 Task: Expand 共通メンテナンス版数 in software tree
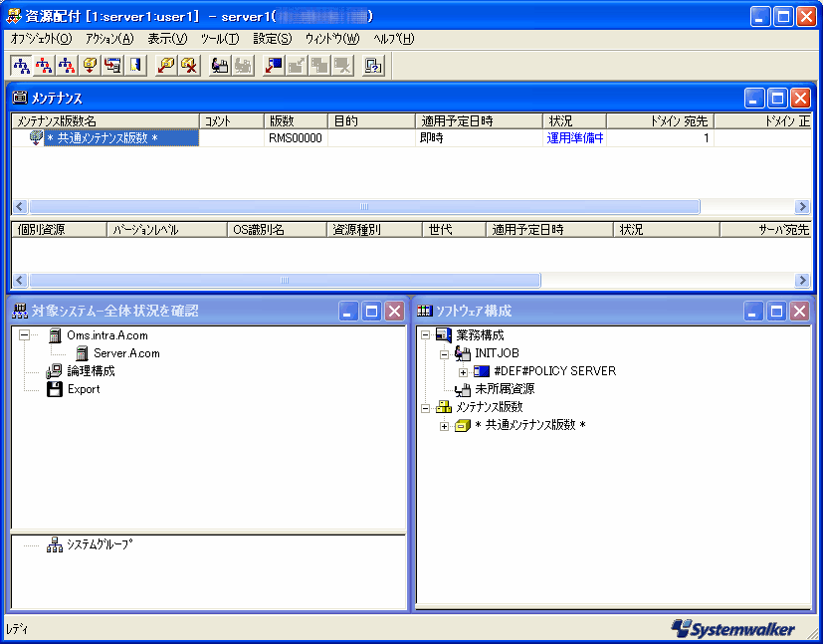click(445, 426)
